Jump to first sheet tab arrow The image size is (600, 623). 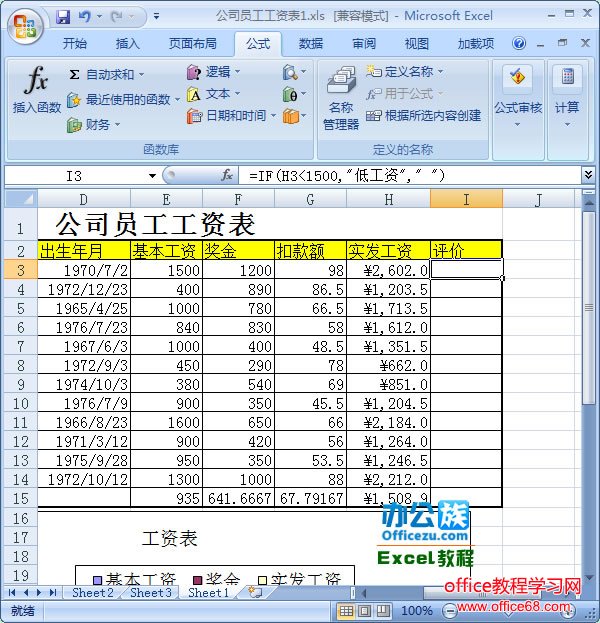12,592
